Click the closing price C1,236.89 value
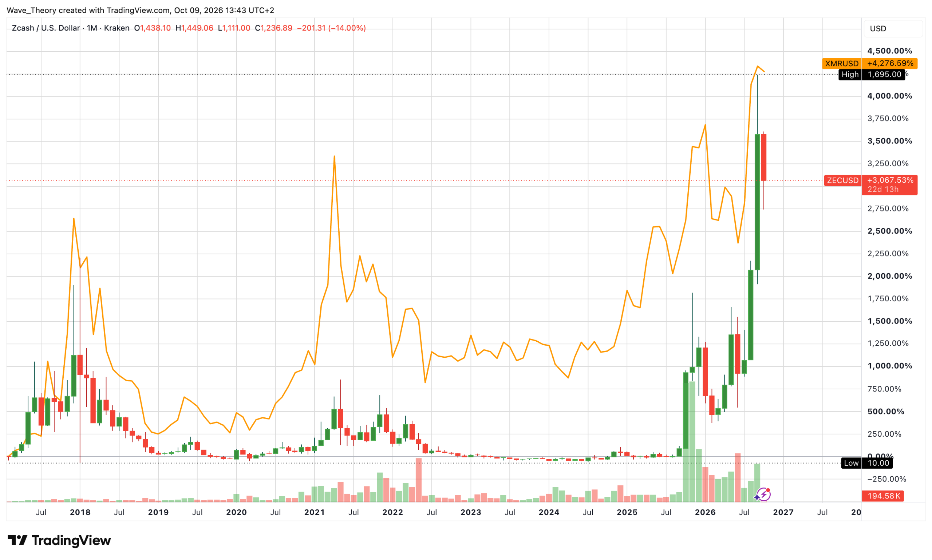The image size is (932, 560). click(273, 28)
